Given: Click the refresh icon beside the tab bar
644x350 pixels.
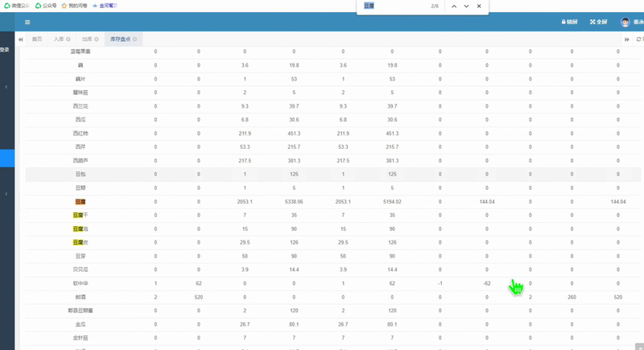Looking at the screenshot, I should pyautogui.click(x=638, y=39).
